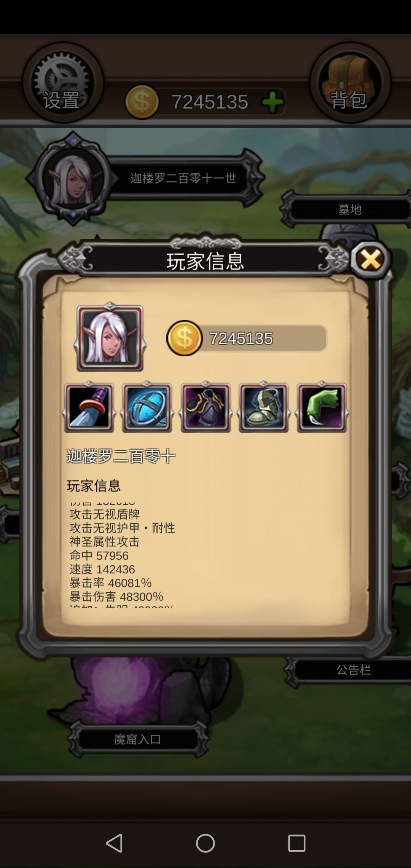Tap the gold coin icon in the top bar
Viewport: 411px width, 868px height.
point(142,102)
